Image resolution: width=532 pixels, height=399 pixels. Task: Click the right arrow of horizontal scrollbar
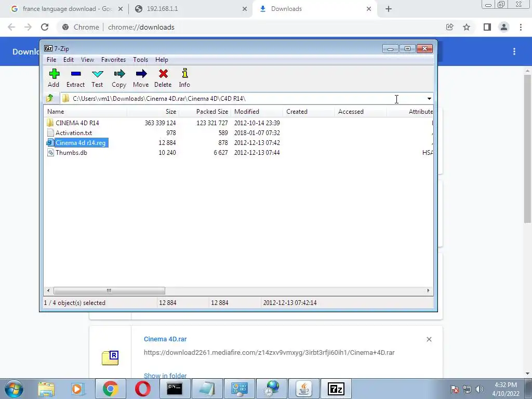coord(428,291)
